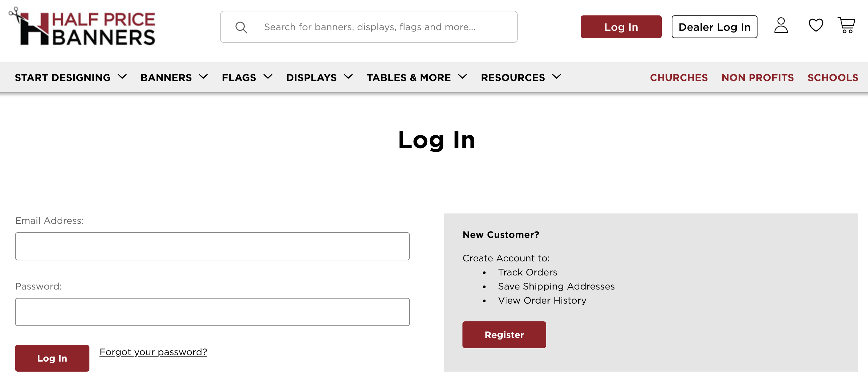The width and height of the screenshot is (868, 380).
Task: Click the Forgot your password link
Action: [x=153, y=352]
